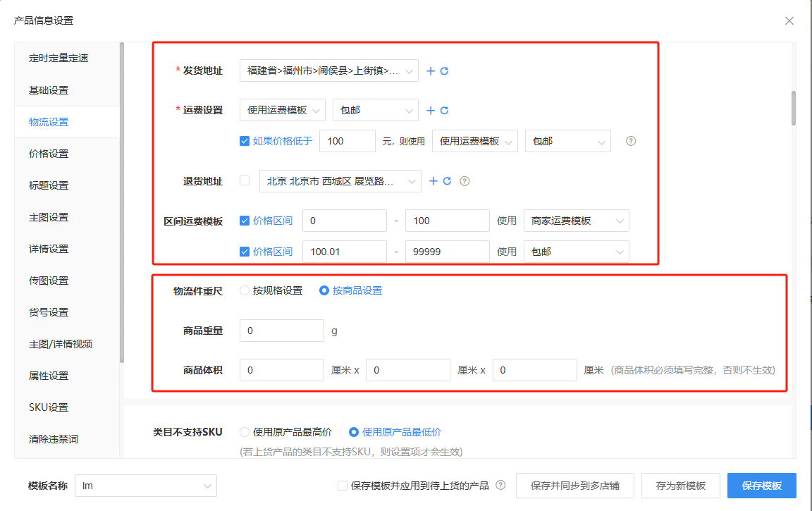This screenshot has width=812, height=511.
Task: Go to 清除违禁词 section
Action: point(54,439)
